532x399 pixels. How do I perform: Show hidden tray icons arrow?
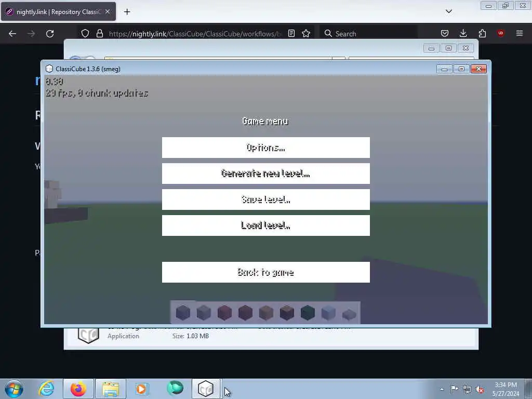click(442, 389)
